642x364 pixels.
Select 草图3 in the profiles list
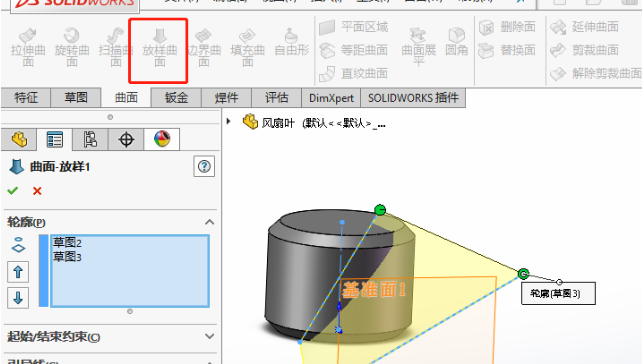coord(67,257)
